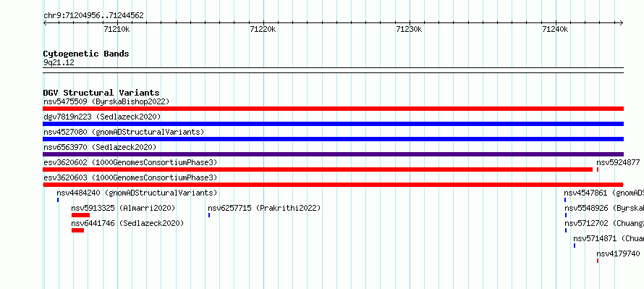644x289 pixels.
Task: Click the esv3620603 1000Genomes label
Action: coord(130,177)
